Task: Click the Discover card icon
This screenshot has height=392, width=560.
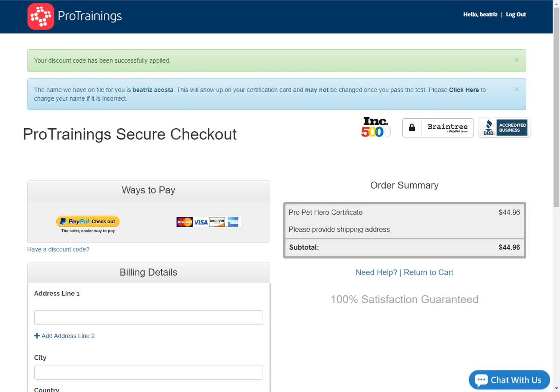Action: tap(217, 222)
